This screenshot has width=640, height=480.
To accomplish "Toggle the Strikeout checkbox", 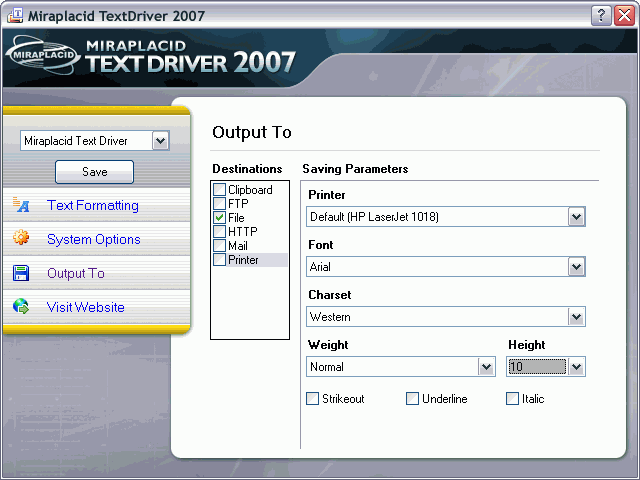I will click(312, 398).
